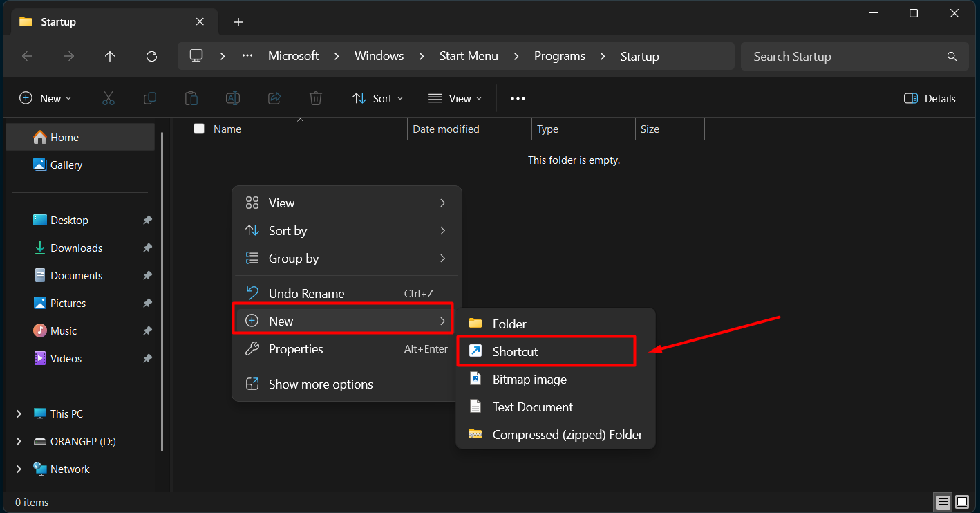The image size is (980, 513).
Task: Open the Details pane button
Action: (929, 98)
